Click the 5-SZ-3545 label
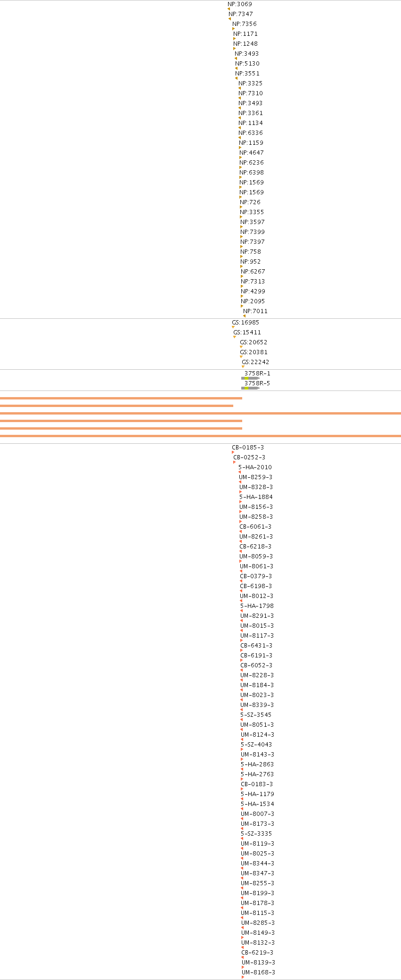401x980 pixels. point(256,715)
